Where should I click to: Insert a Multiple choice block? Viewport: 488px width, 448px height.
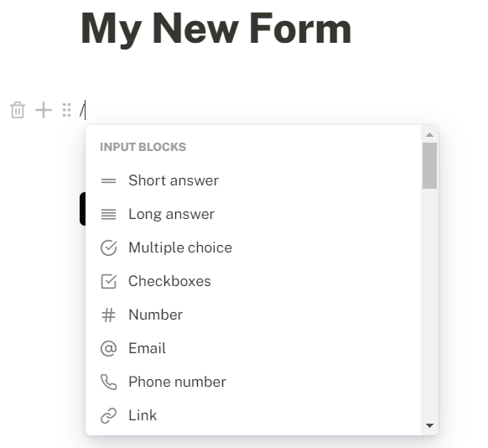(253, 247)
